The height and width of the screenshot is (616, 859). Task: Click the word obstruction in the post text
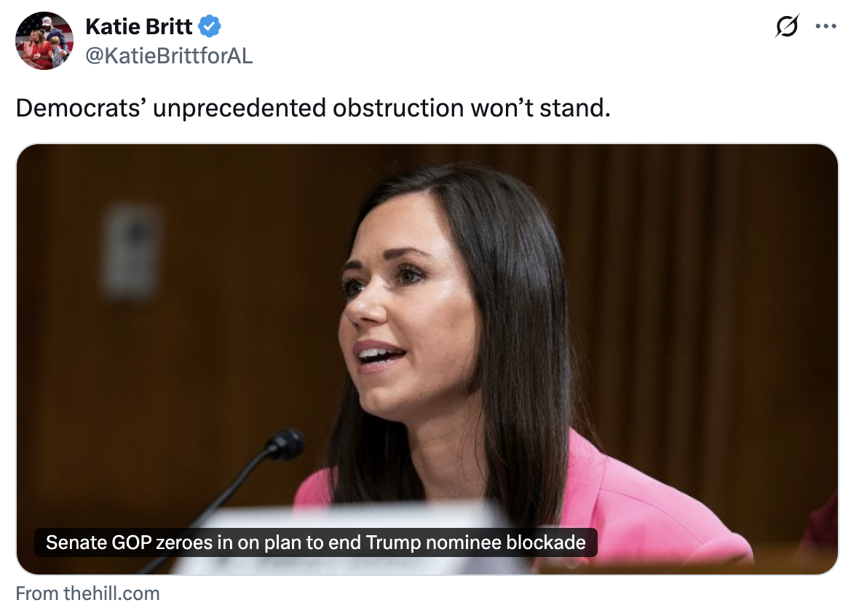coord(398,108)
